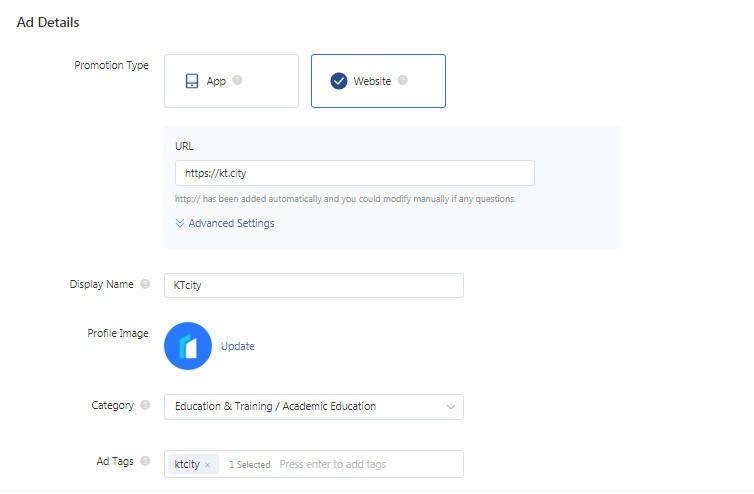Open the Category dropdown
This screenshot has height=494, width=754.
[x=314, y=407]
